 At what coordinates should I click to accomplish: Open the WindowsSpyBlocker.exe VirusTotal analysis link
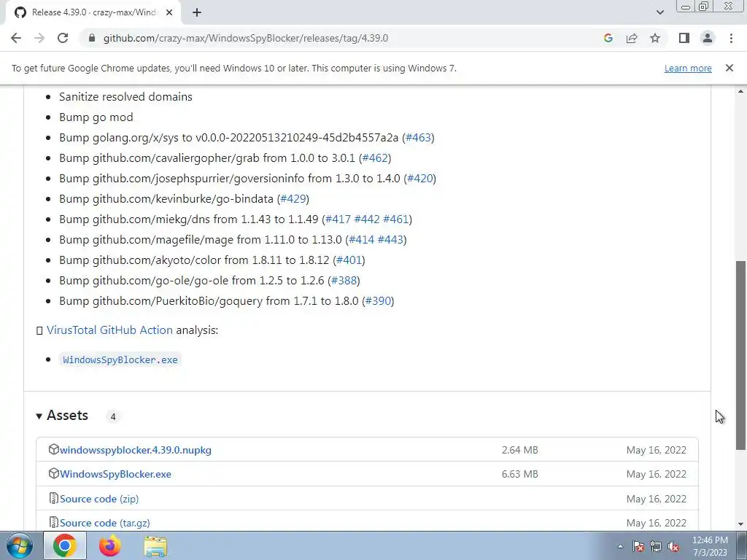[x=120, y=360]
